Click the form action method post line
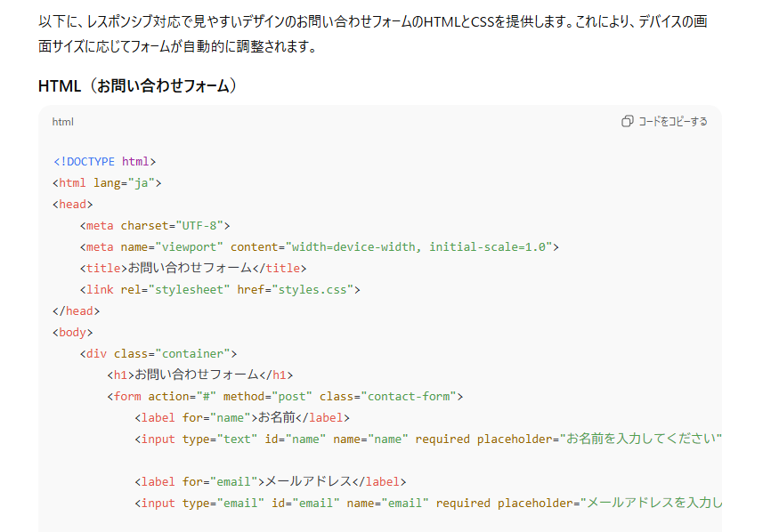The height and width of the screenshot is (532, 779). (285, 397)
